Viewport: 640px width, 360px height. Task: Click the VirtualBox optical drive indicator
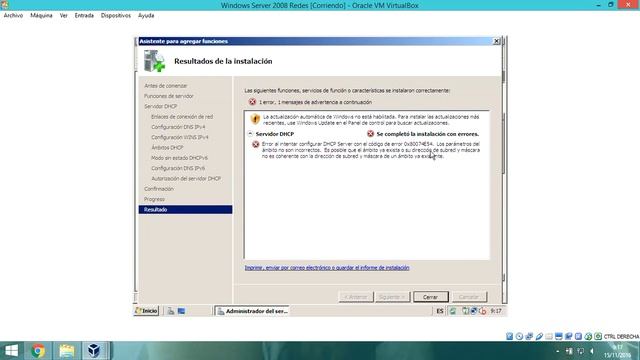[519, 336]
